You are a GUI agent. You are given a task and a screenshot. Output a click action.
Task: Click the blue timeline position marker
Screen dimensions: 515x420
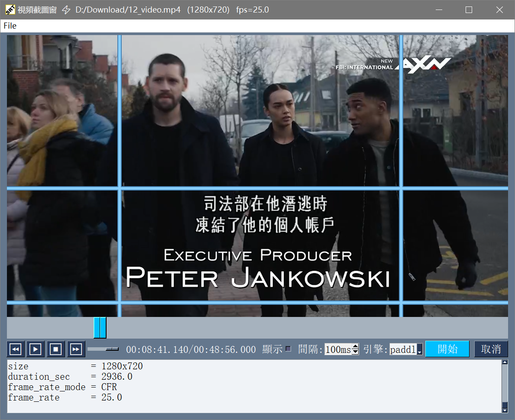point(100,327)
